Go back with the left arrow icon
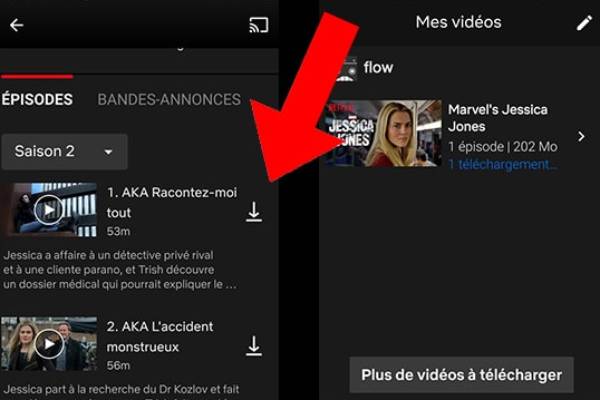Image resolution: width=600 pixels, height=400 pixels. click(x=16, y=25)
